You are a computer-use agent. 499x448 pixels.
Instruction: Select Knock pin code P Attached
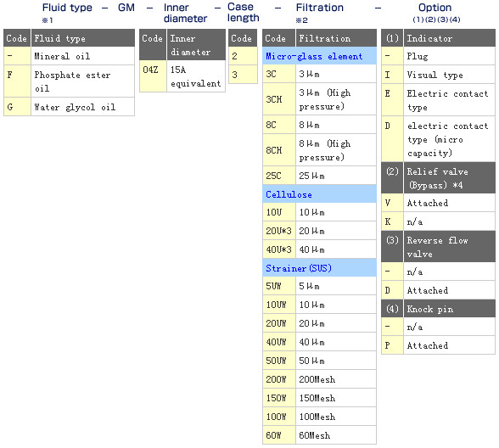438,345
